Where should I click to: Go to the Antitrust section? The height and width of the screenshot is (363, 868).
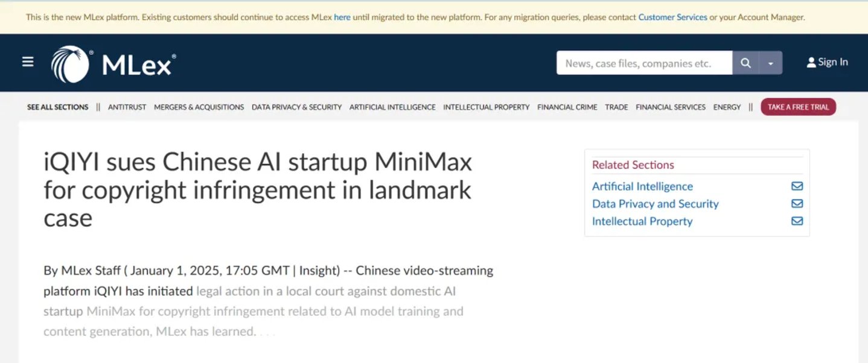pos(127,107)
